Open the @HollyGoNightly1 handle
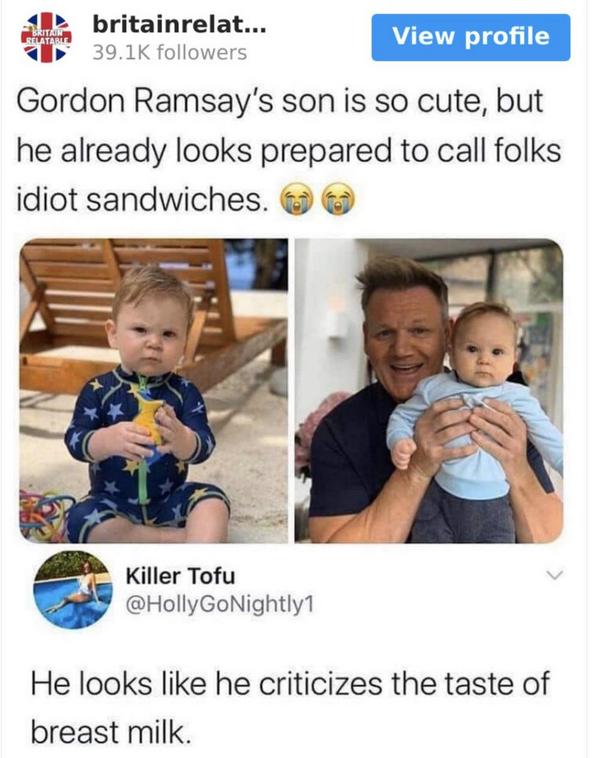600x758 pixels. coord(220,603)
